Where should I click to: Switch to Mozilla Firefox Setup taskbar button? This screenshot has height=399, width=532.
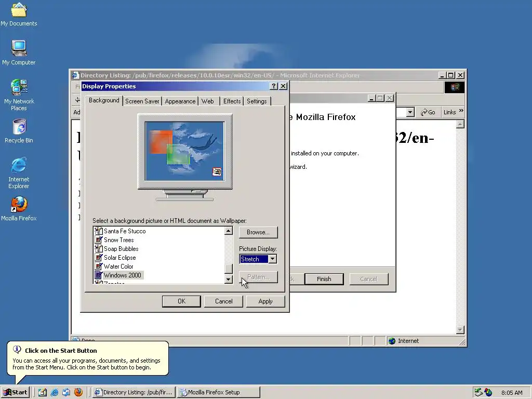pyautogui.click(x=219, y=392)
